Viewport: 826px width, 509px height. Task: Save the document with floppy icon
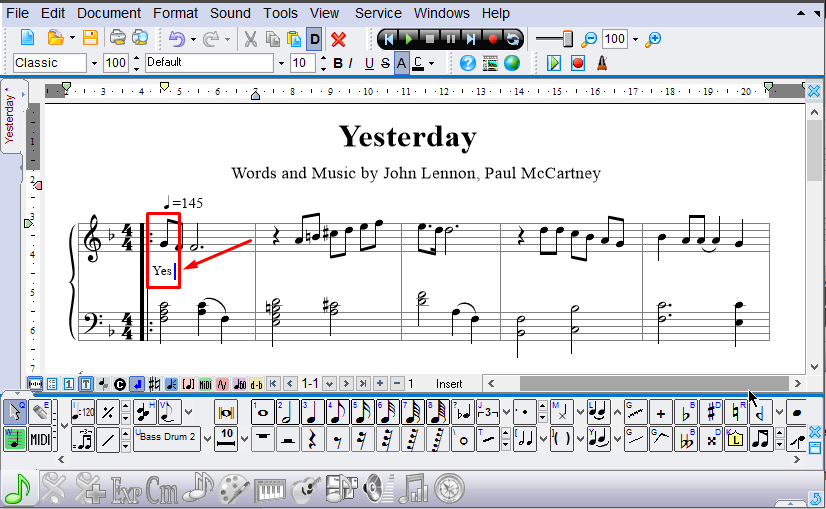point(91,38)
